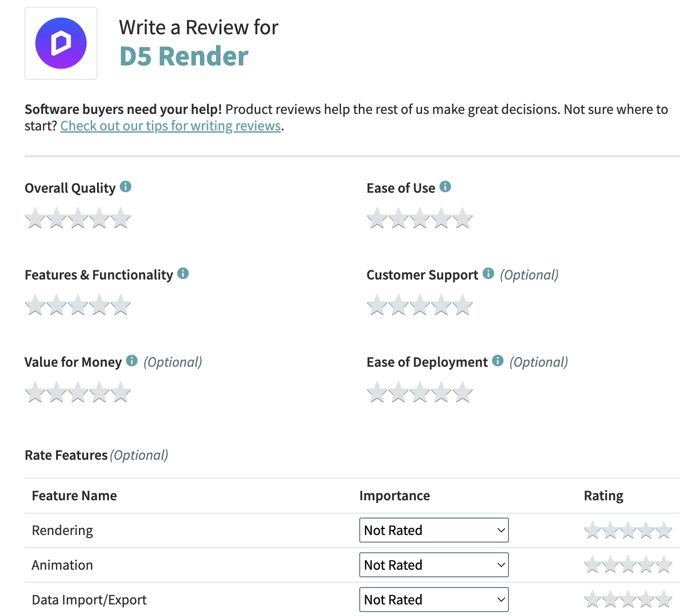Rate Overall Quality five stars
Image resolution: width=699 pixels, height=616 pixels.
121,218
